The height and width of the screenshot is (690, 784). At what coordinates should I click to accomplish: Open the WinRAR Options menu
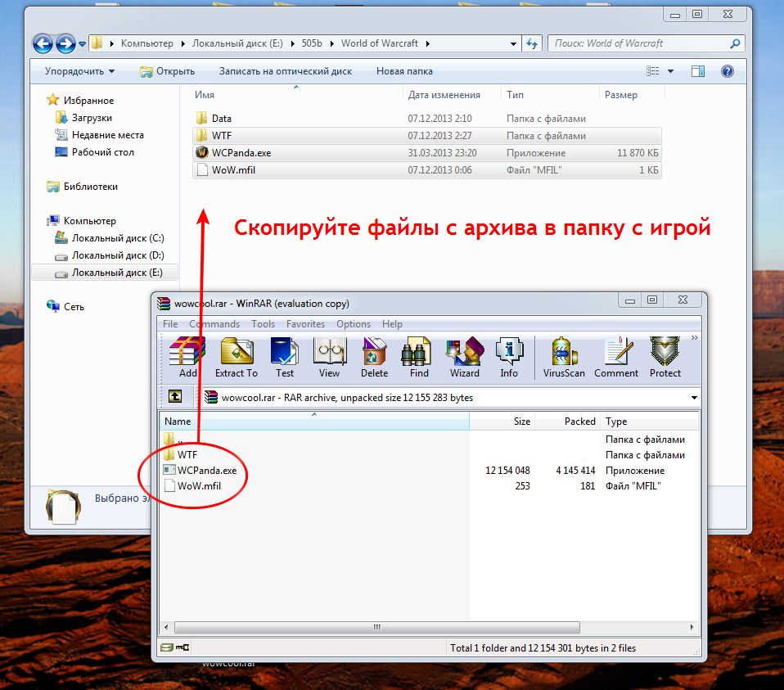point(354,323)
